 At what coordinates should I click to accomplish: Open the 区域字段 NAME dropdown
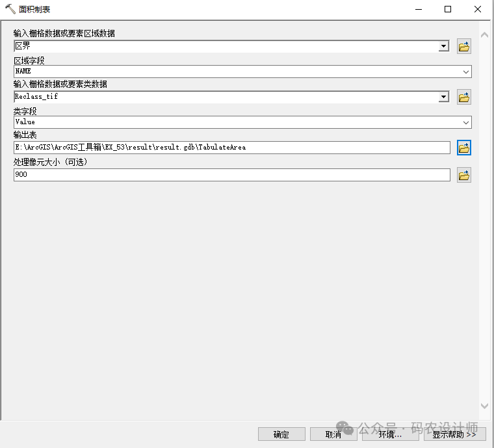[466, 72]
